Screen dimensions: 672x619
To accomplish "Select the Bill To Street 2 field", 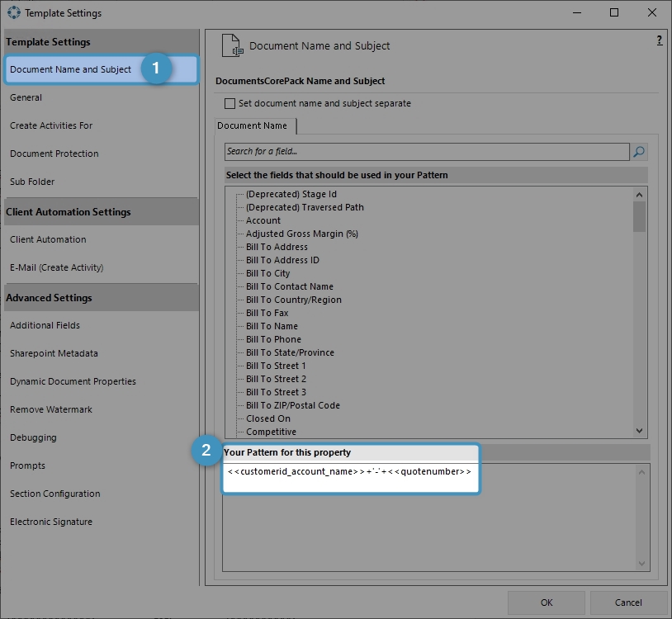I will click(x=276, y=379).
